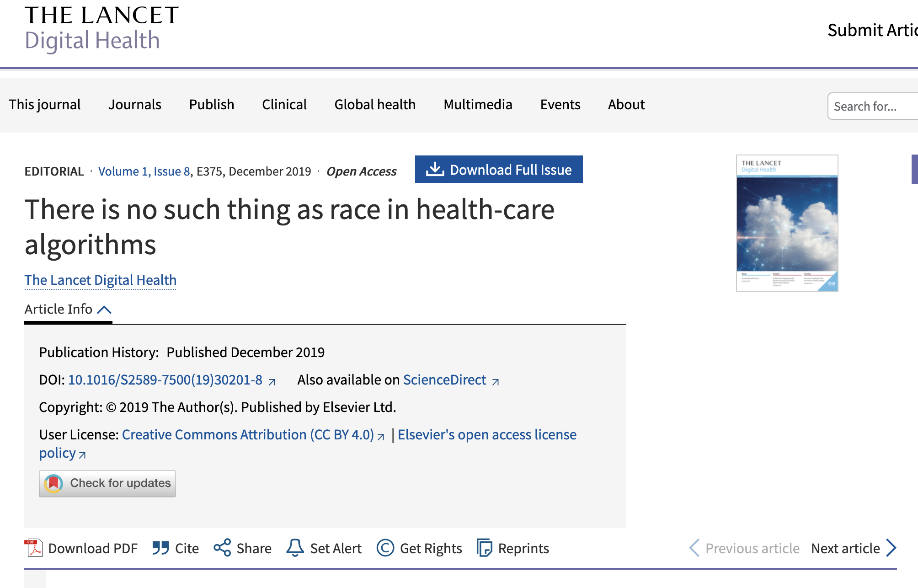The height and width of the screenshot is (588, 918).
Task: Open the DOI 10.1016/S2589-7500(19)30201-8 link
Action: 165,380
